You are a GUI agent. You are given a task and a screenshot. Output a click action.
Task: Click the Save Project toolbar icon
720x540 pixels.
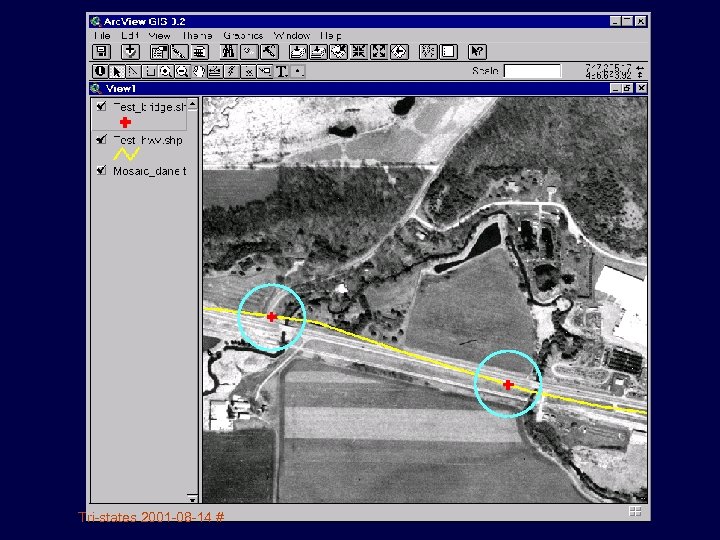coord(101,52)
